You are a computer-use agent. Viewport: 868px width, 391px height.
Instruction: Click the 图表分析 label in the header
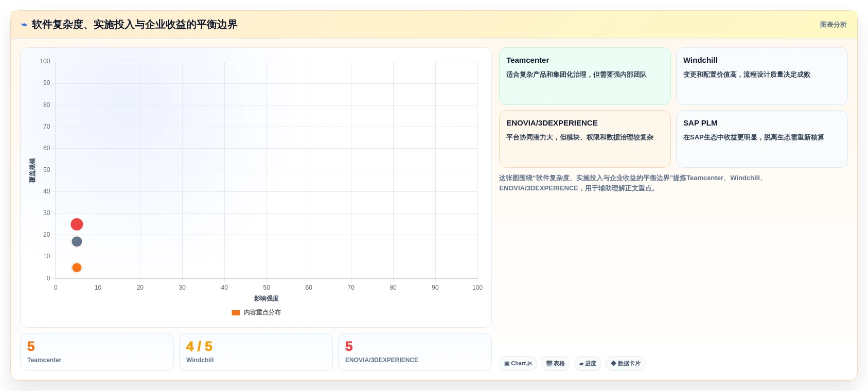[x=833, y=25]
